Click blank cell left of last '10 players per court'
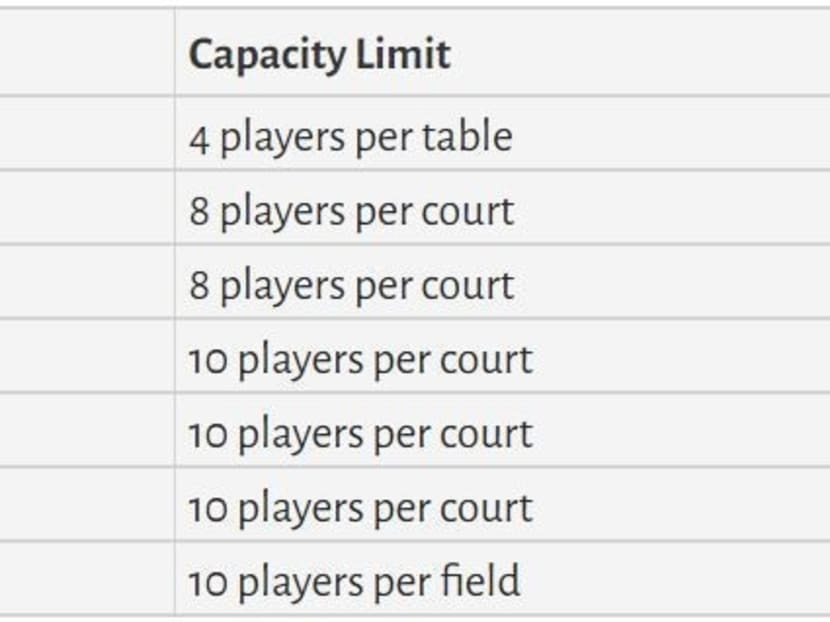 tap(86, 507)
